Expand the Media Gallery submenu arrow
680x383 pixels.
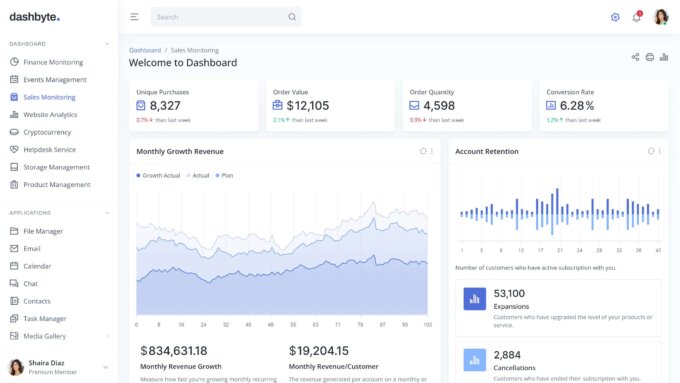click(107, 336)
